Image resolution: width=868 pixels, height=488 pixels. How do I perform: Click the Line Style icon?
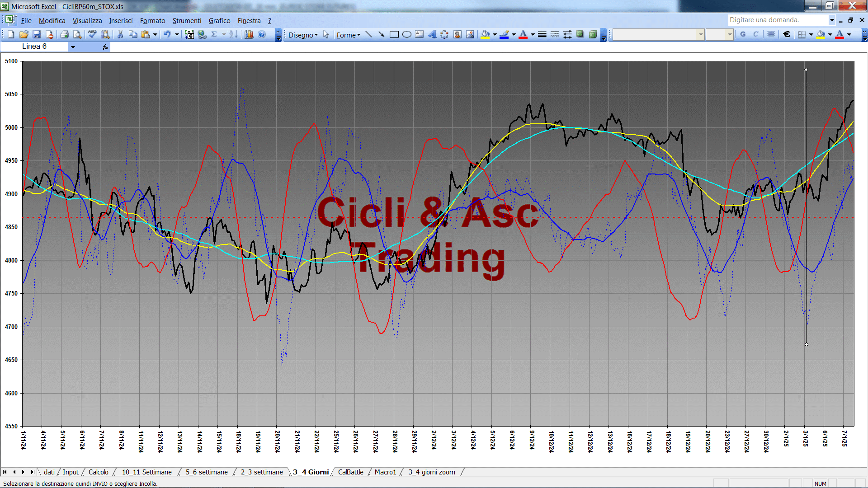pyautogui.click(x=542, y=35)
